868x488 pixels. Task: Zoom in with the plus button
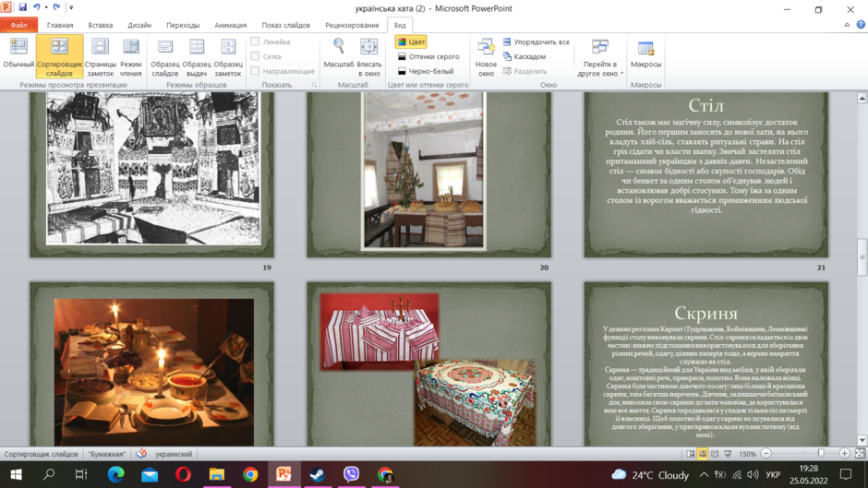click(844, 453)
